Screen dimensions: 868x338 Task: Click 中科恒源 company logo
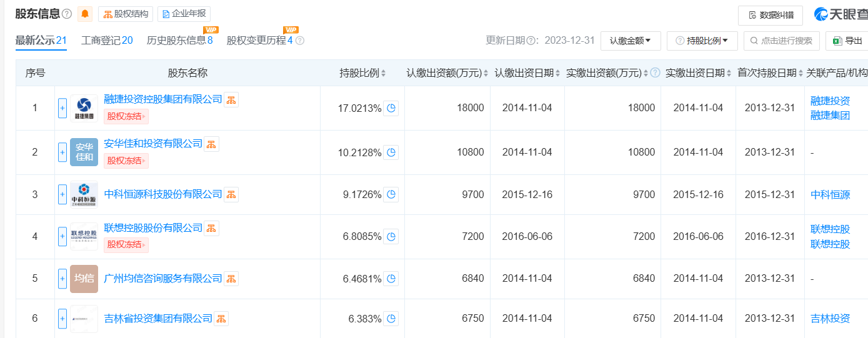point(84,194)
